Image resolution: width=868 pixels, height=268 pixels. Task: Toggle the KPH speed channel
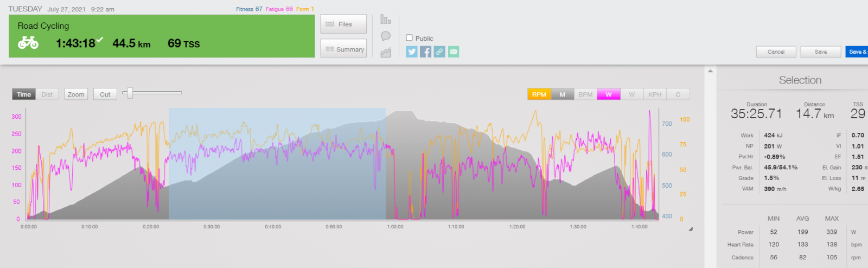[655, 94]
